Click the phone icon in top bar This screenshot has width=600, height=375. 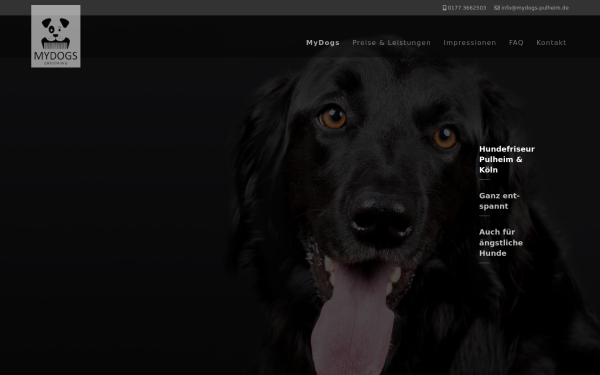point(444,8)
